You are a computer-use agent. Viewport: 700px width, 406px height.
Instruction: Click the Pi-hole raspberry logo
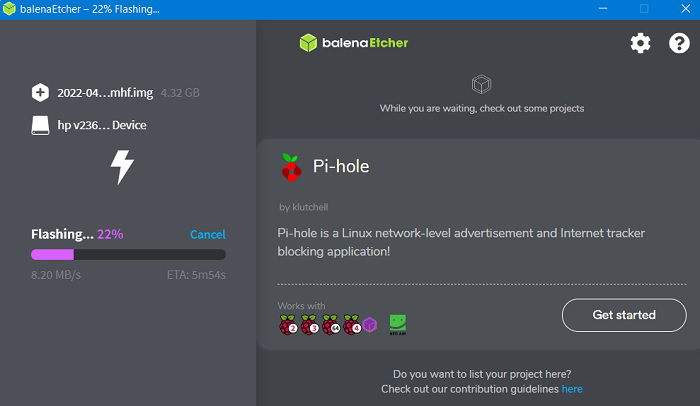click(x=291, y=167)
